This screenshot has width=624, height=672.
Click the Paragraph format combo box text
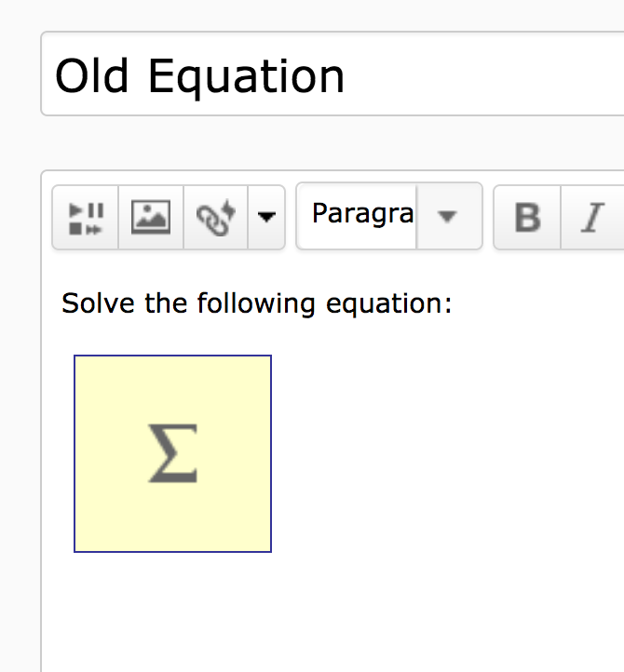point(360,215)
